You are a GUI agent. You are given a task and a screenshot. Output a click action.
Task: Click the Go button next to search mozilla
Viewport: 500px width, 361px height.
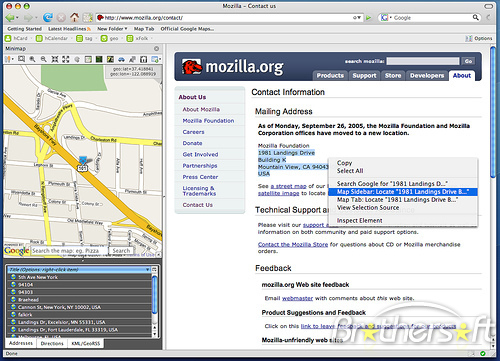[x=468, y=61]
